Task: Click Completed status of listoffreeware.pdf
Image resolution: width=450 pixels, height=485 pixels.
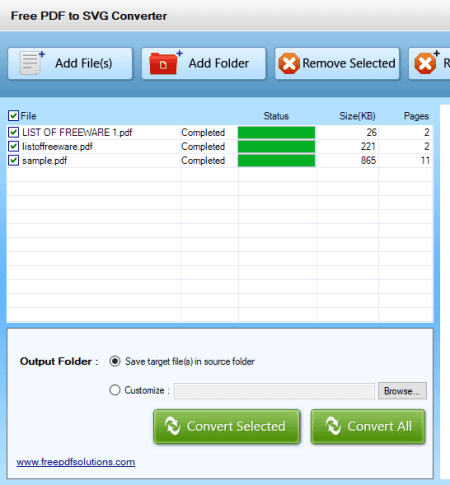Action: (x=203, y=146)
